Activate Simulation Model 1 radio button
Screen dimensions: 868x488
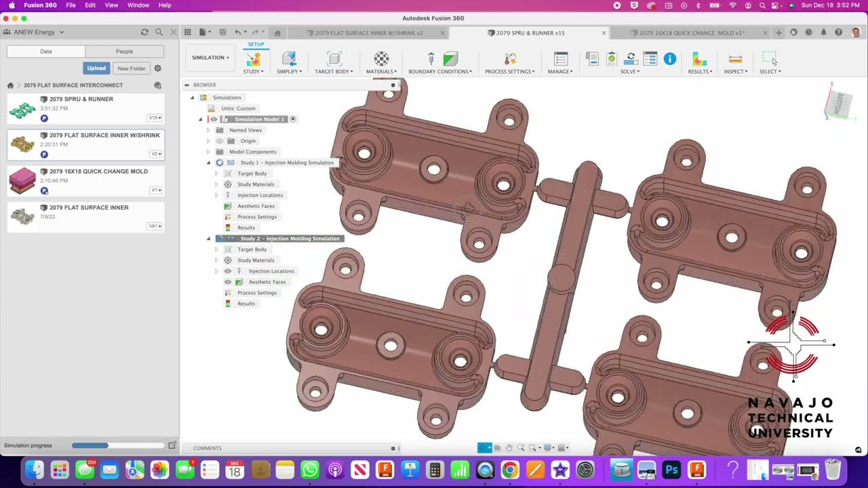coord(293,119)
